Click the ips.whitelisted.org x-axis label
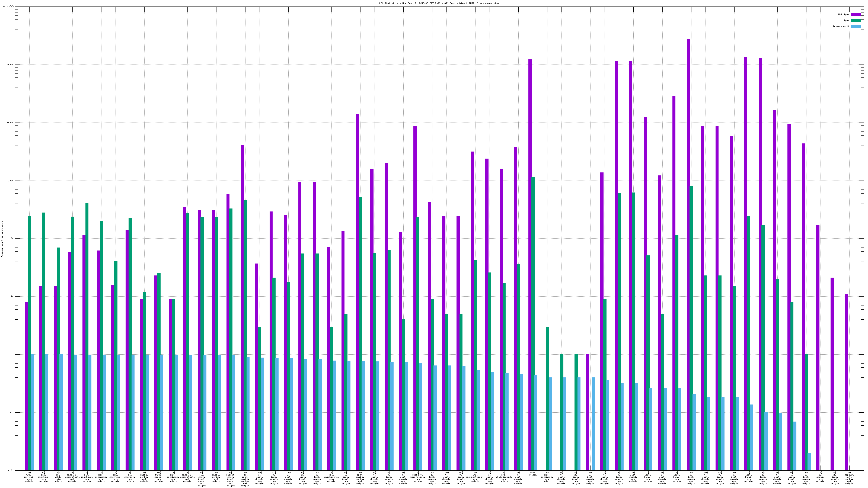 (504, 477)
